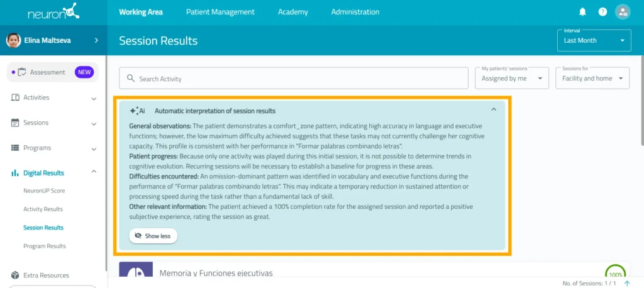Click the No. of Sessions: 1 / 1 text
Screen dimensions: 644x288
point(589,284)
